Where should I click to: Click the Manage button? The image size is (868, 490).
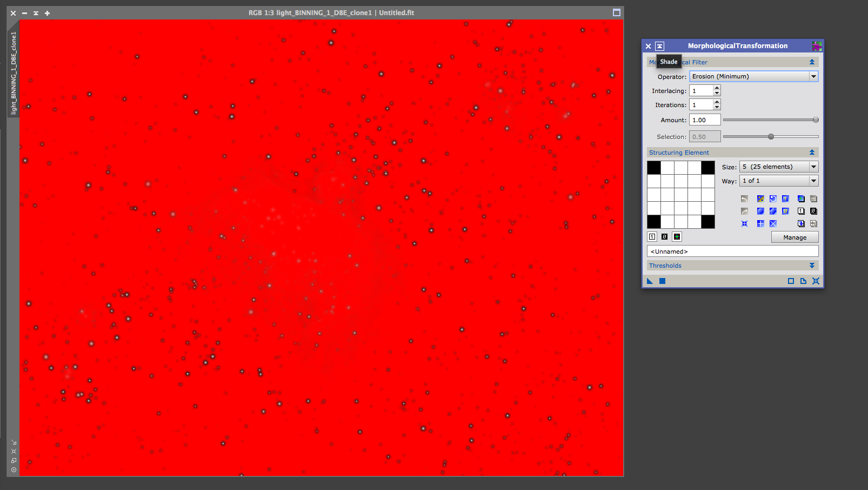[794, 237]
